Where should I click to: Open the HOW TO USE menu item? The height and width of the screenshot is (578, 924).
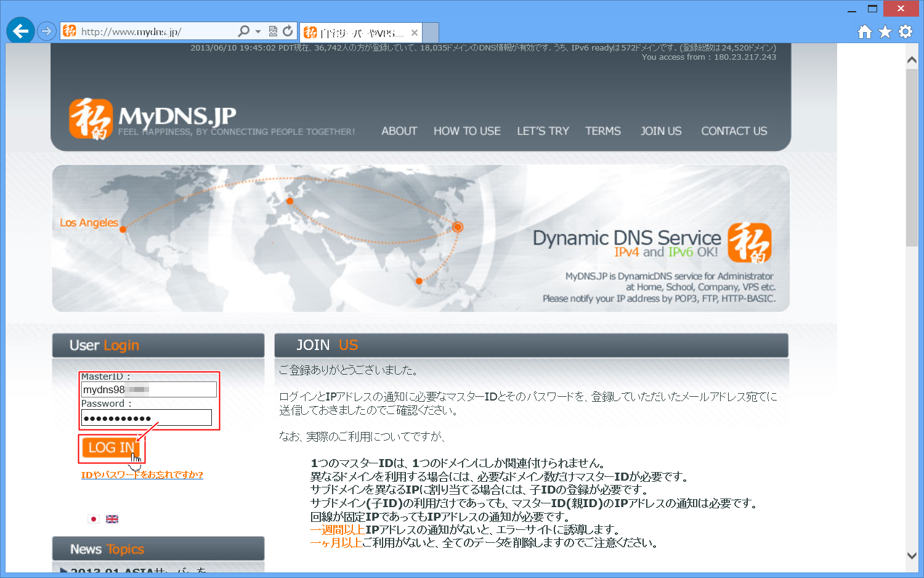(x=467, y=131)
